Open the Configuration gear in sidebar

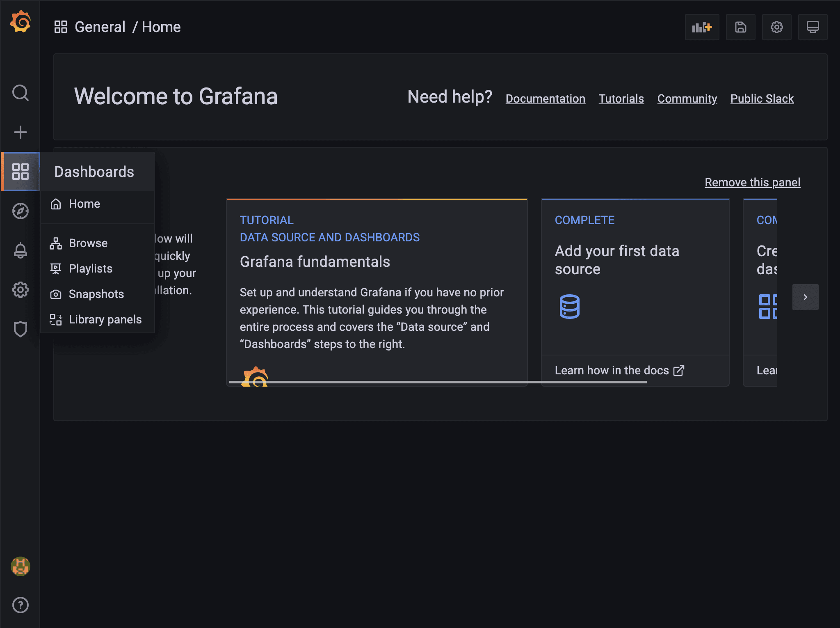coord(20,290)
